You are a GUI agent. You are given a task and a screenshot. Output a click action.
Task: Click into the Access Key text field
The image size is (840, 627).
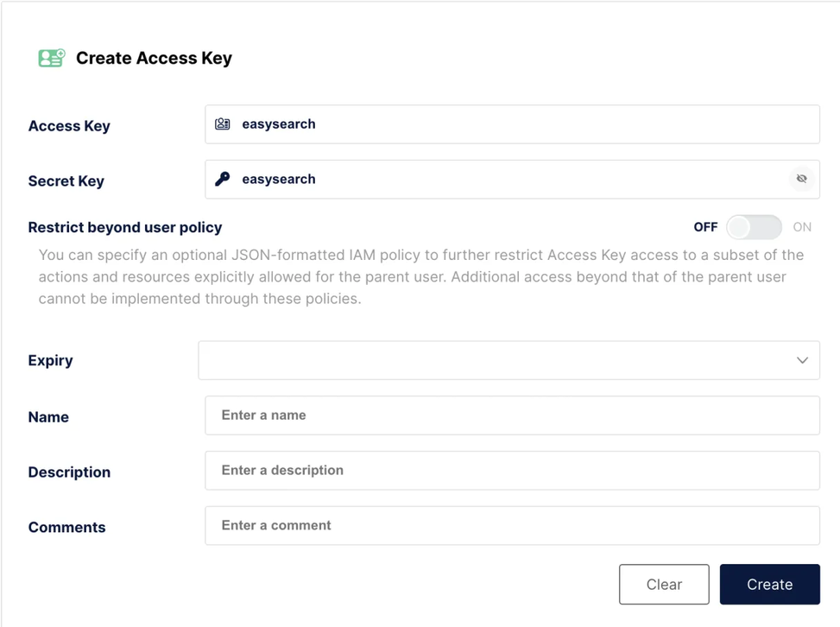(x=518, y=124)
